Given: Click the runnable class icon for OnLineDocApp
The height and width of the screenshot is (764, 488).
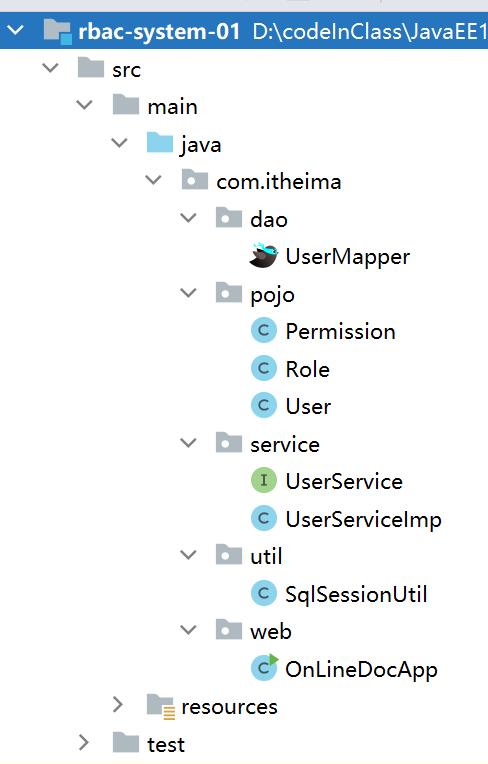Looking at the screenshot, I should pyautogui.click(x=264, y=668).
